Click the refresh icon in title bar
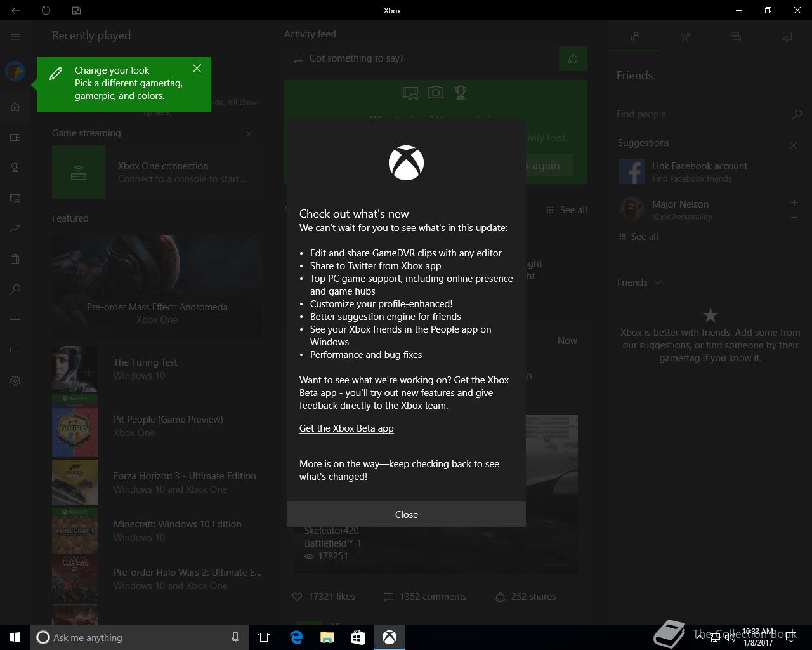The image size is (812, 650). tap(46, 10)
